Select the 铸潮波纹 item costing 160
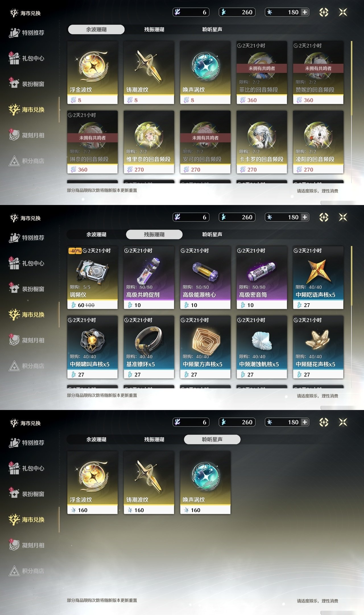The image size is (364, 615). tap(149, 483)
